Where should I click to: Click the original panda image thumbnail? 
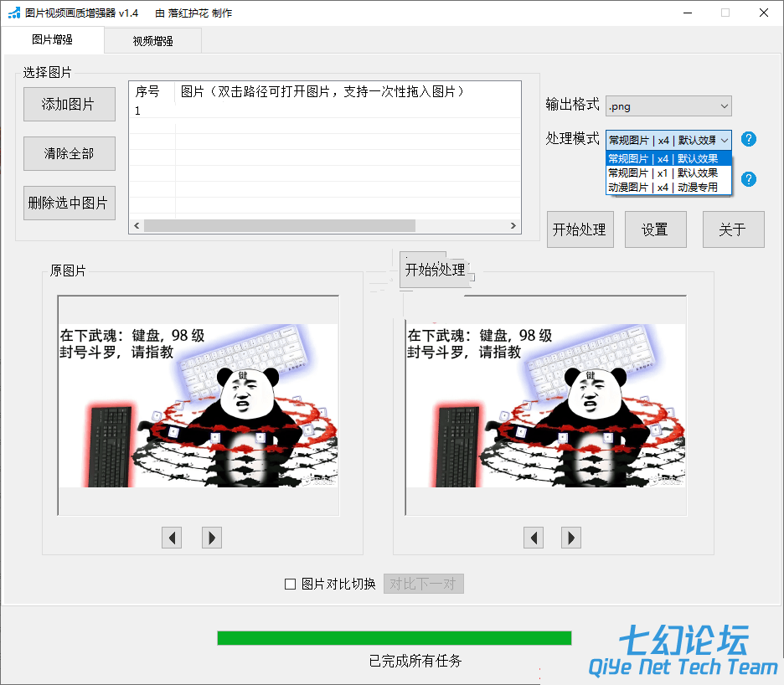point(199,405)
